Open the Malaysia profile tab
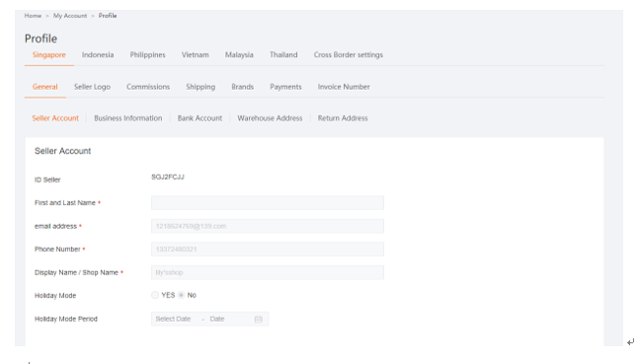This screenshot has width=639, height=364. (239, 55)
